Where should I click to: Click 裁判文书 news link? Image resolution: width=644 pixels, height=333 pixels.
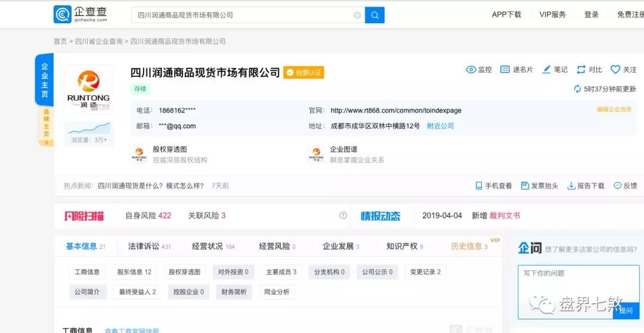(x=505, y=216)
